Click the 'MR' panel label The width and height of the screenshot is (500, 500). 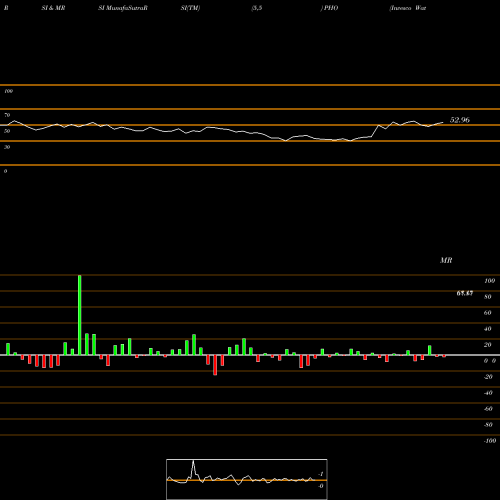(x=446, y=260)
